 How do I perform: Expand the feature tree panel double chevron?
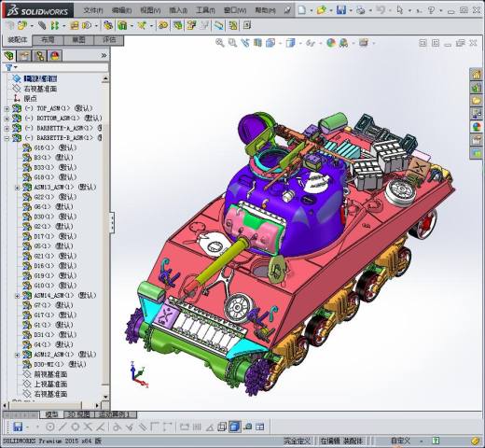pos(104,56)
